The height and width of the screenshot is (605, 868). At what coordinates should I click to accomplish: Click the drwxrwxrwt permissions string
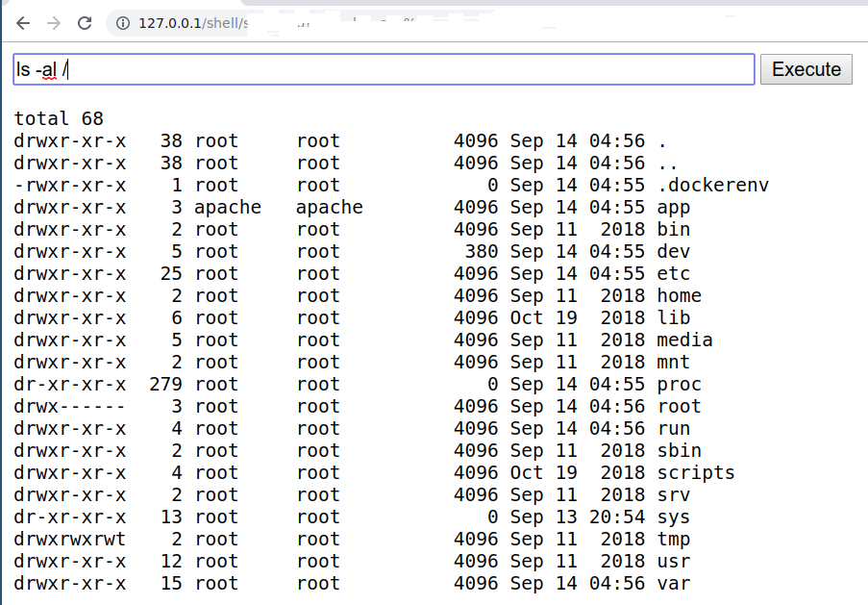(70, 540)
